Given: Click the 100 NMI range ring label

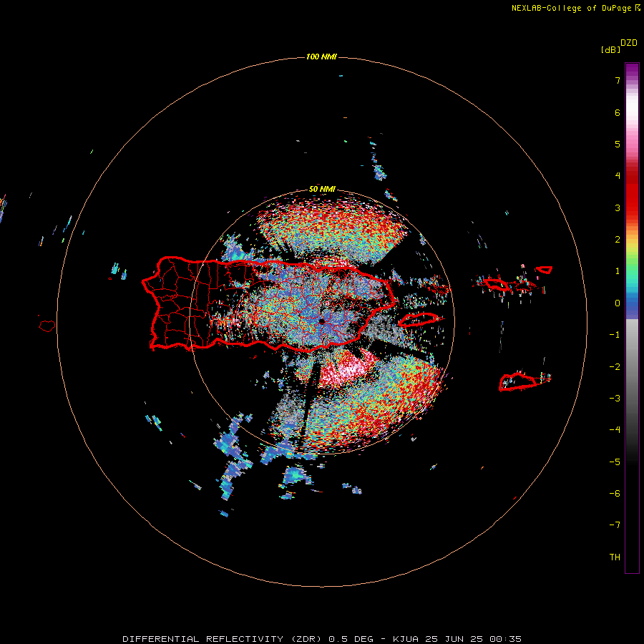Looking at the screenshot, I should point(321,57).
